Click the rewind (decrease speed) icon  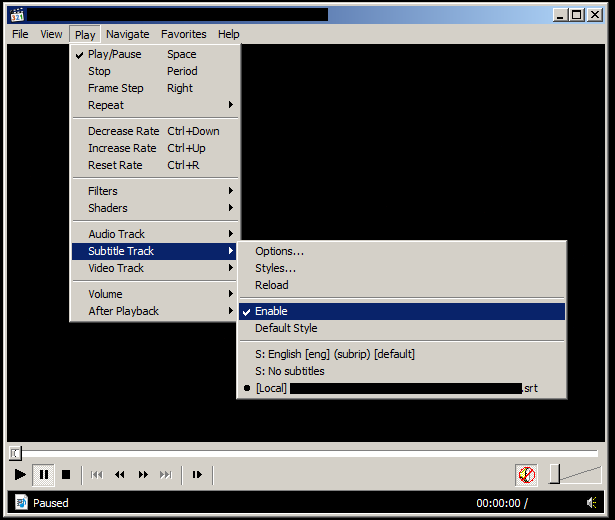click(120, 475)
